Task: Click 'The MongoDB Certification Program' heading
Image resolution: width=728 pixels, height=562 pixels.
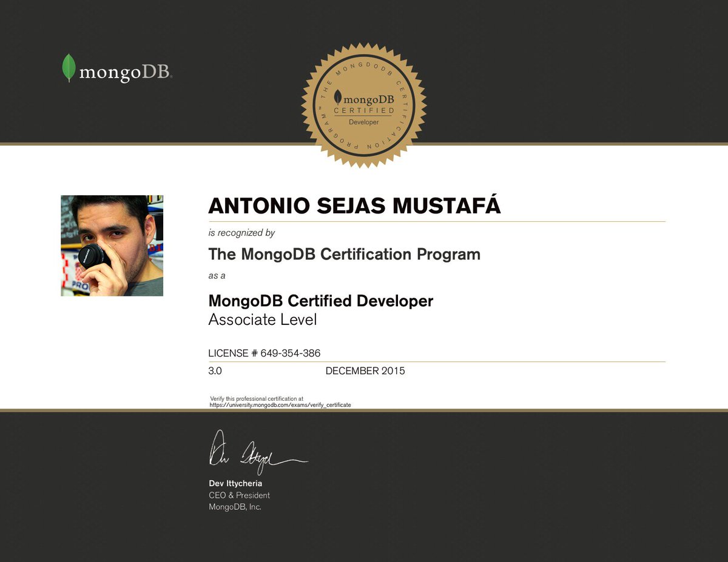Action: [x=344, y=254]
